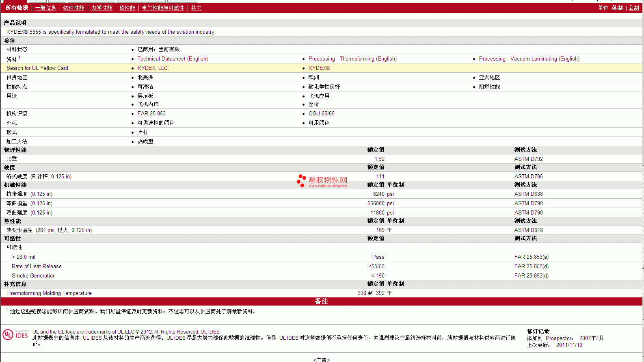Click the 飞机内饰 usage entry
Image resolution: width=644 pixels, height=362 pixels.
[148, 104]
